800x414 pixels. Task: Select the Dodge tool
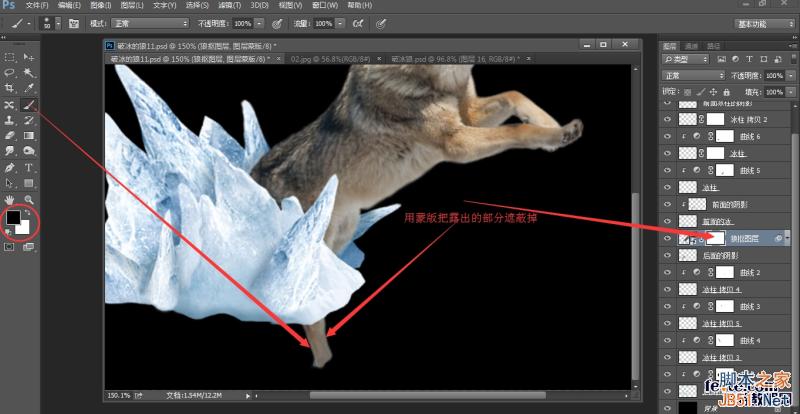29,151
